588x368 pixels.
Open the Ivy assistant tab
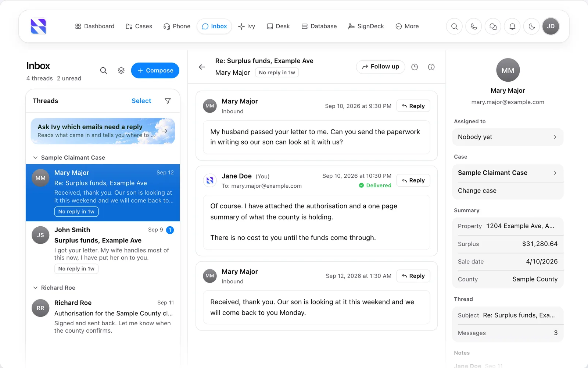[247, 26]
